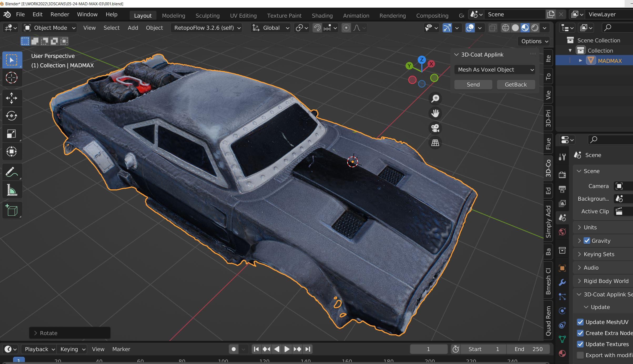This screenshot has width=633, height=364.
Task: Switch to the UV Editing workspace
Action: tap(243, 16)
